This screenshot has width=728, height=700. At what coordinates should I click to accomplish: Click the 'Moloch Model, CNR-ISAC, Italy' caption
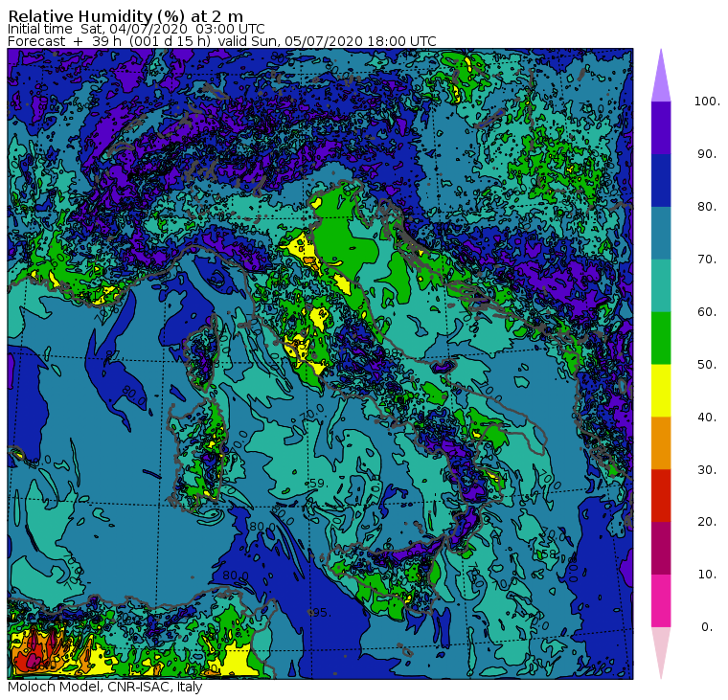(x=105, y=687)
